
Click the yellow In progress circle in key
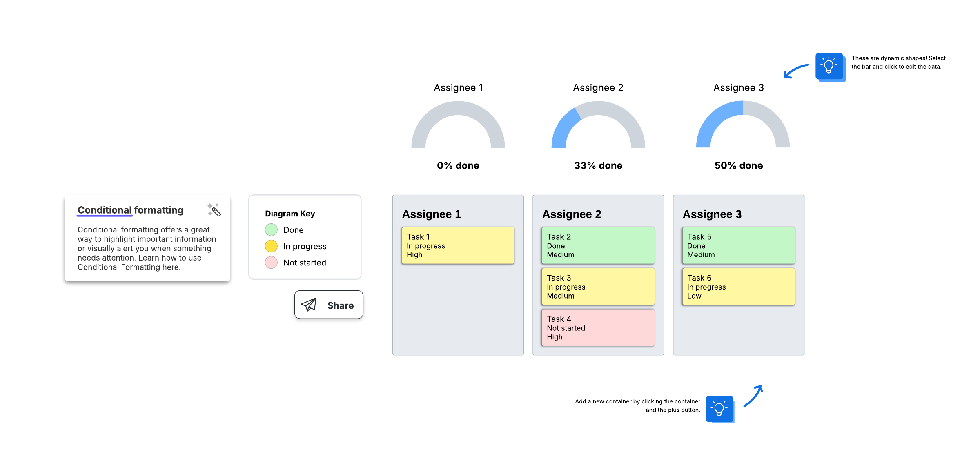[x=271, y=246]
